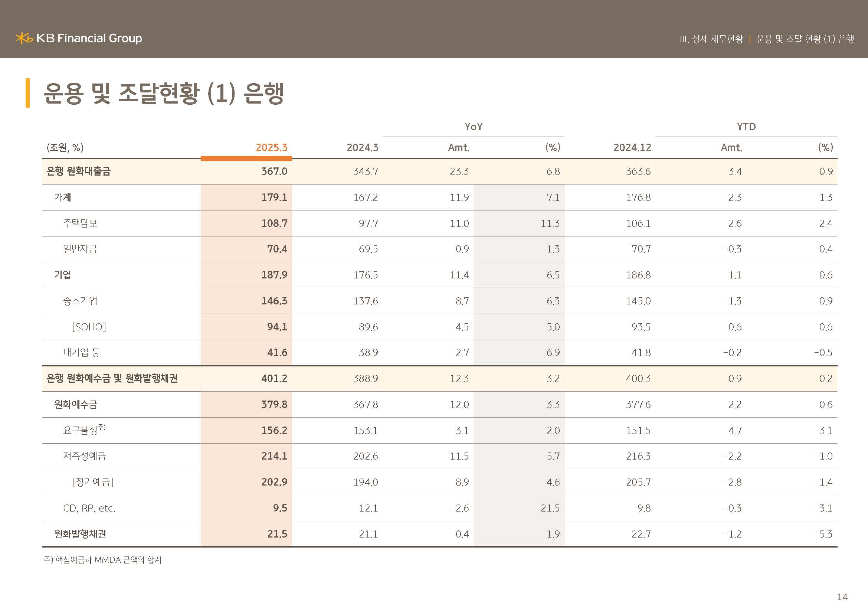
Task: Select the CD, RP, etc. row label
Action: 89,508
